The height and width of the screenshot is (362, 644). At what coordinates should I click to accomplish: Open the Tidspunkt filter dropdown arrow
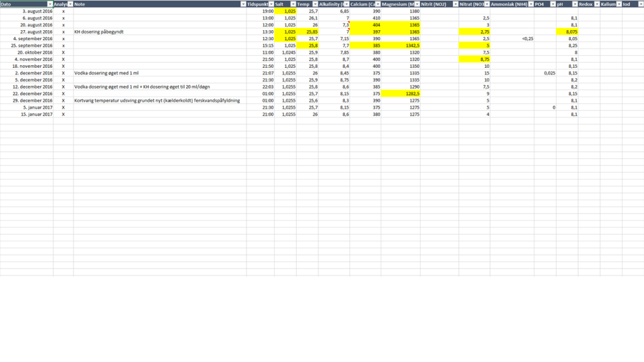(x=271, y=4)
